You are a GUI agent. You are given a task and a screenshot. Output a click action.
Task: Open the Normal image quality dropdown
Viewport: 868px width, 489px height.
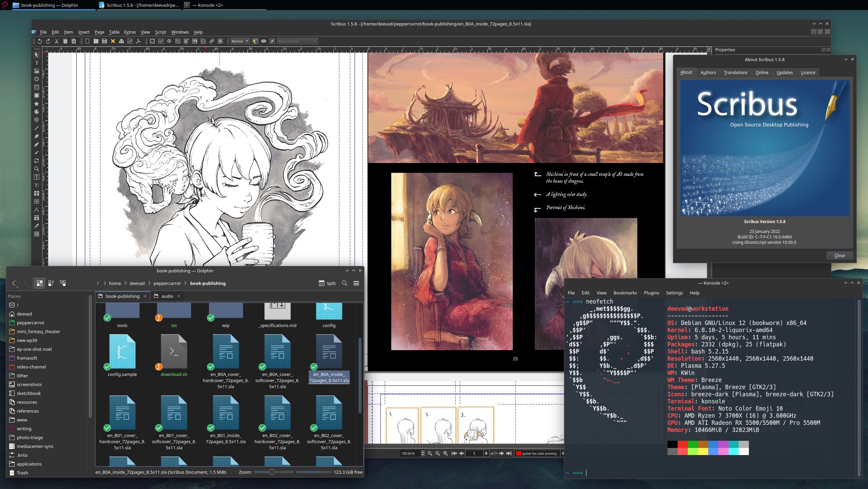(240, 41)
